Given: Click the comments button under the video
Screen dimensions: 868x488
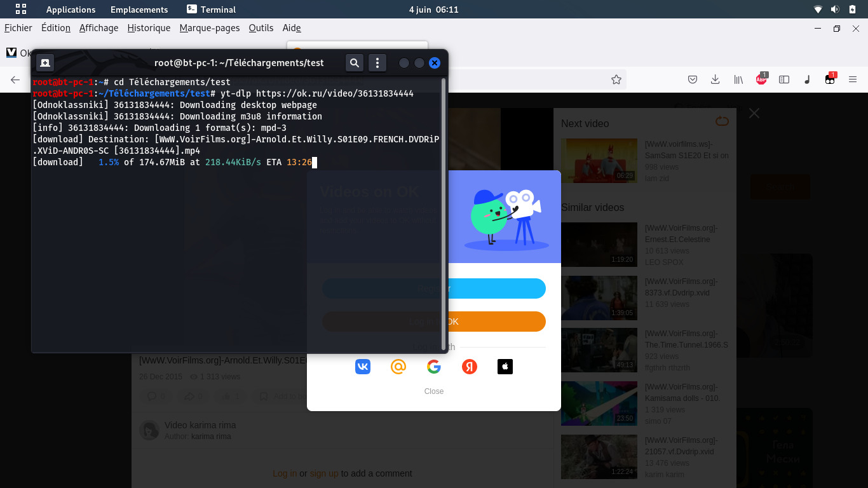Looking at the screenshot, I should [x=157, y=396].
